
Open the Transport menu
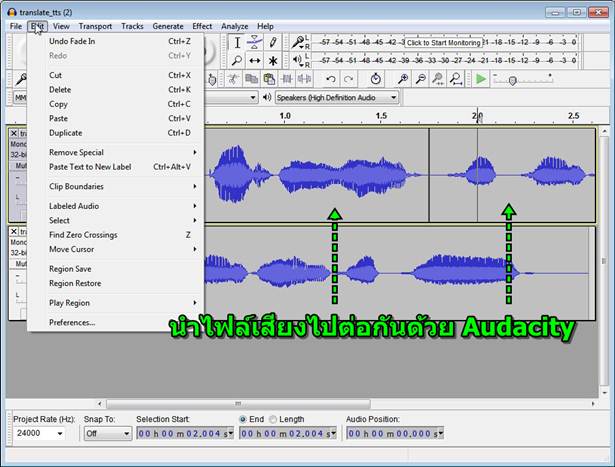point(95,26)
